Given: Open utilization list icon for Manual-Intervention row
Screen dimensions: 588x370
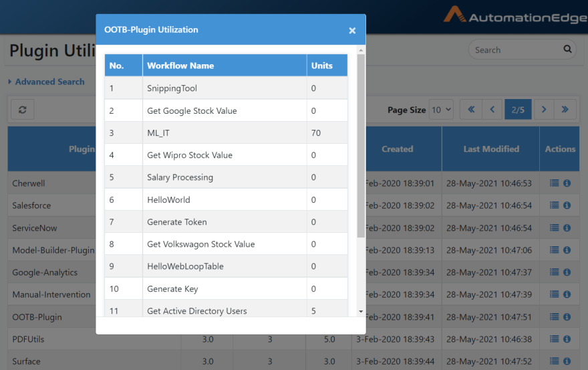Looking at the screenshot, I should pyautogui.click(x=554, y=294).
